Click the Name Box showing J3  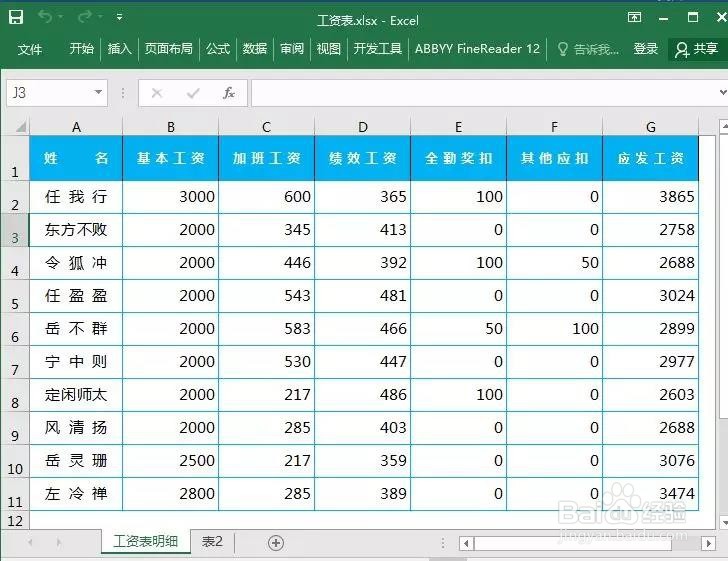(x=50, y=93)
